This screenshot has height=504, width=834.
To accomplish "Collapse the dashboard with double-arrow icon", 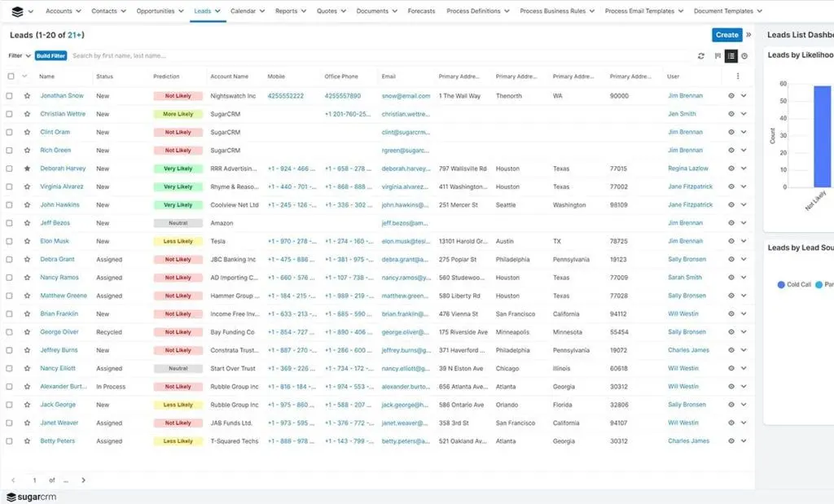I will click(748, 34).
